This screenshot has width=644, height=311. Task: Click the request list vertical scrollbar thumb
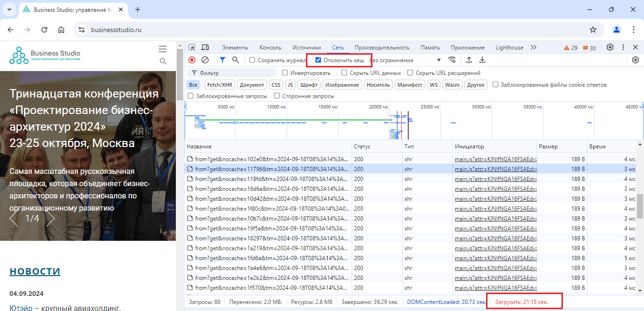(x=640, y=206)
